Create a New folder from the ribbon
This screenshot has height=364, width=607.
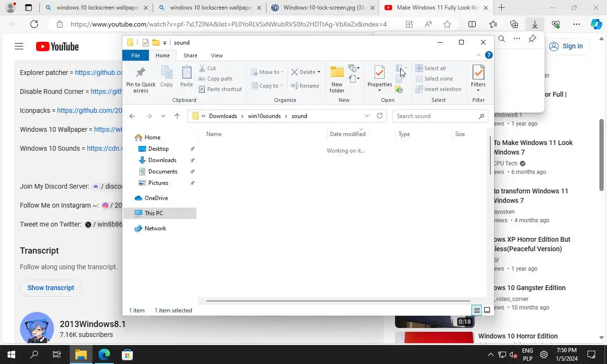337,79
